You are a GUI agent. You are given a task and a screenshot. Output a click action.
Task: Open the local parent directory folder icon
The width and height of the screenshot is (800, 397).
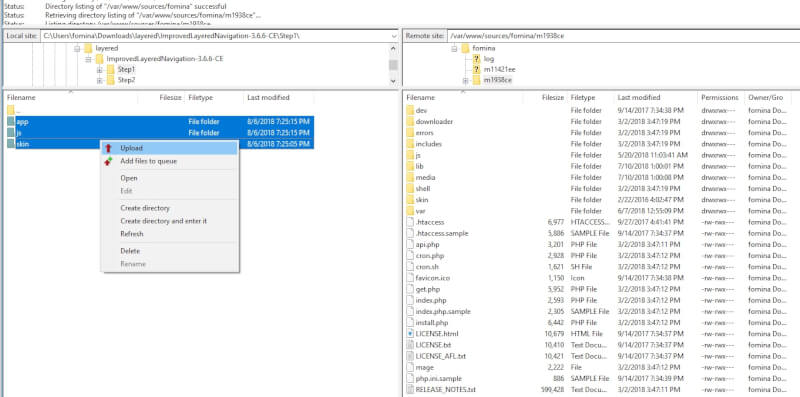[x=11, y=110]
